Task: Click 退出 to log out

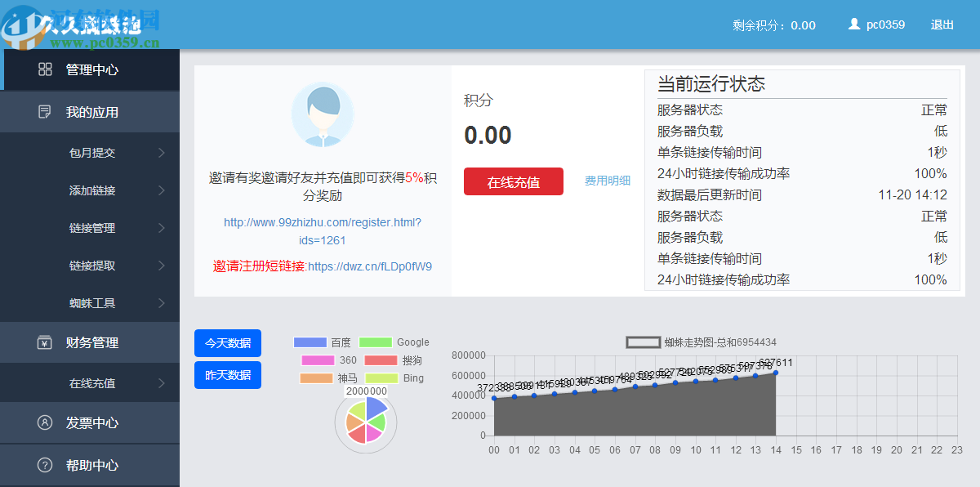Action: coord(942,25)
